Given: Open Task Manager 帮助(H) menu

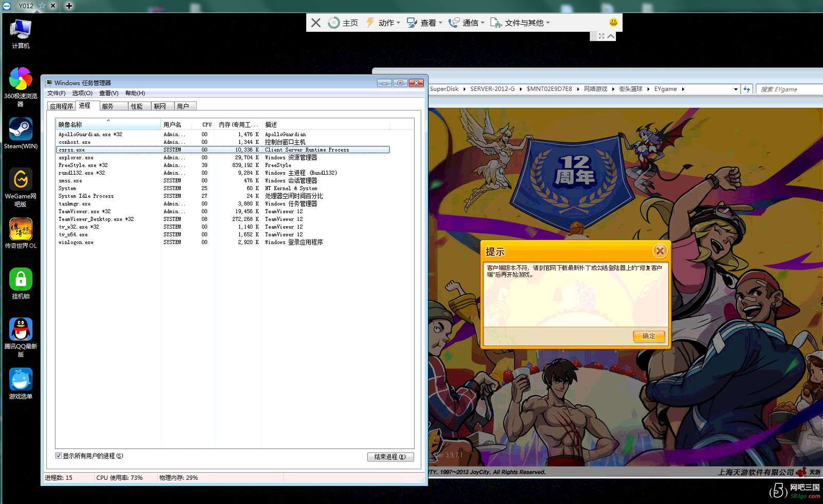Looking at the screenshot, I should click(135, 93).
